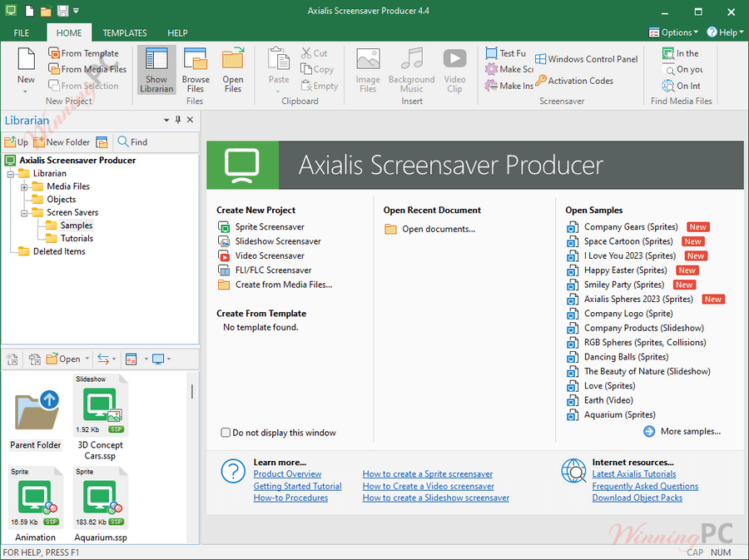The width and height of the screenshot is (749, 560).
Task: Click the folder view icon beside New Folder
Action: (102, 142)
